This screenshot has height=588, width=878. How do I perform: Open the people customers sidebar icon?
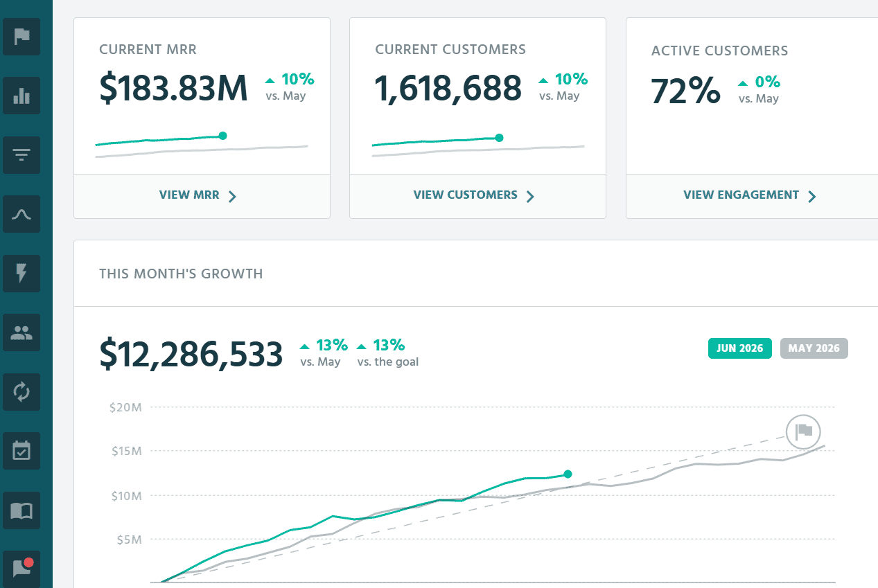pos(21,332)
